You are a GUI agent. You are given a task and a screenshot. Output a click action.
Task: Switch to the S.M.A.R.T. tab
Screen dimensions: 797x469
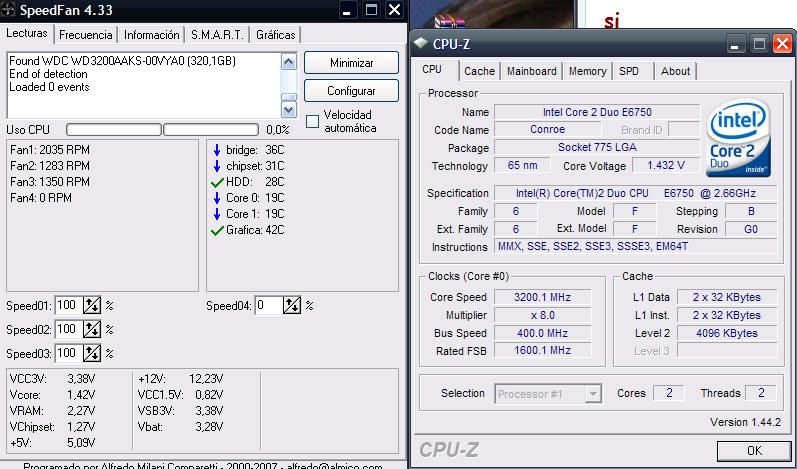[x=217, y=34]
